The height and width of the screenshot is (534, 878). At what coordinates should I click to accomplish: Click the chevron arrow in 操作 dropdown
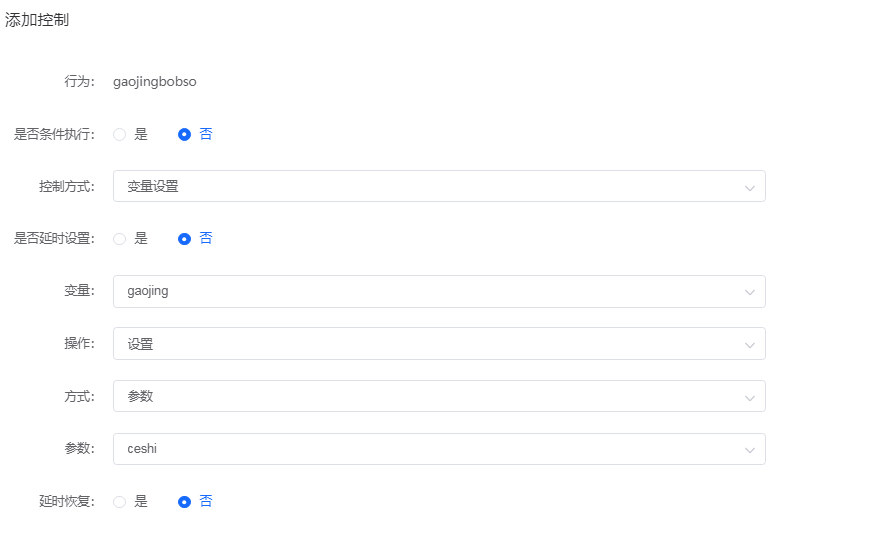pyautogui.click(x=749, y=345)
